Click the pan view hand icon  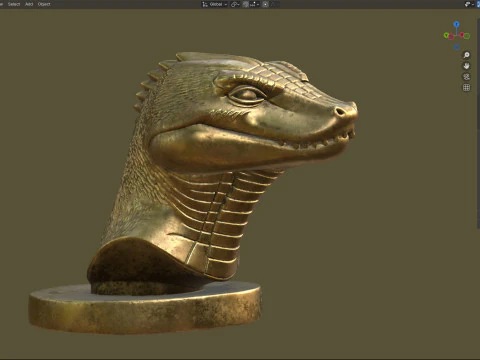tap(467, 66)
